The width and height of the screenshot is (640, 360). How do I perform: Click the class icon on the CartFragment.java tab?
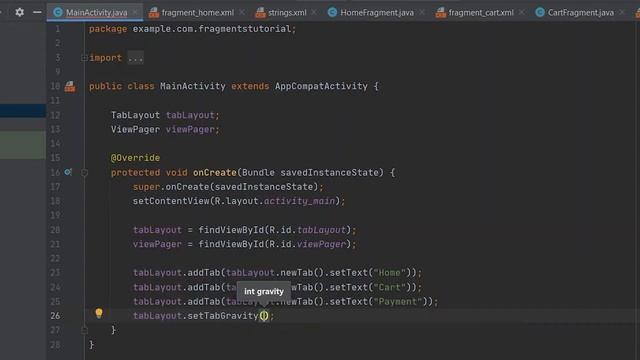tap(540, 12)
